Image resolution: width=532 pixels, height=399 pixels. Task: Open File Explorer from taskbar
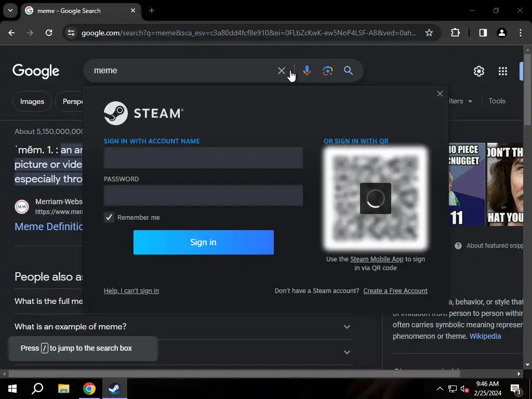63,389
